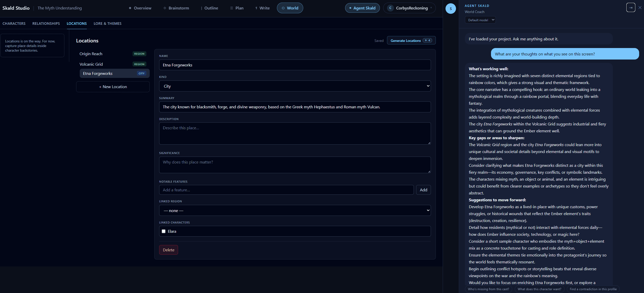This screenshot has height=293, width=644.
Task: Click the Plan list icon
Action: pos(231,8)
